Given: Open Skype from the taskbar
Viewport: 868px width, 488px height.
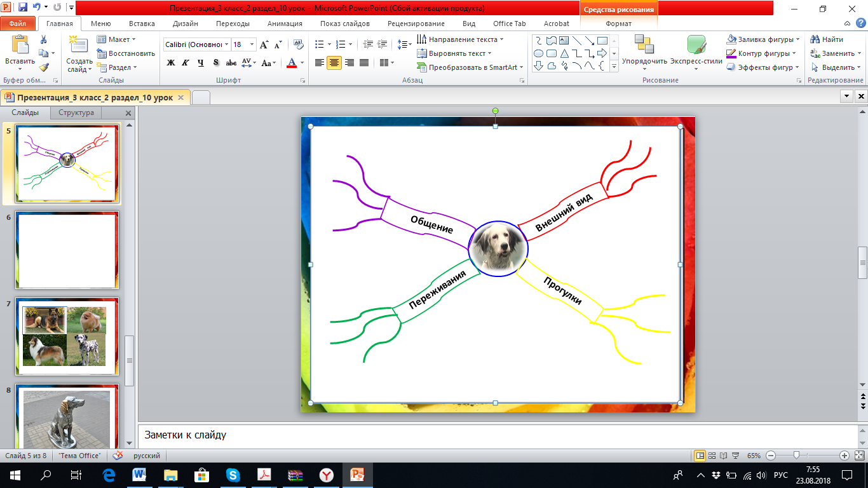Looking at the screenshot, I should coord(233,475).
